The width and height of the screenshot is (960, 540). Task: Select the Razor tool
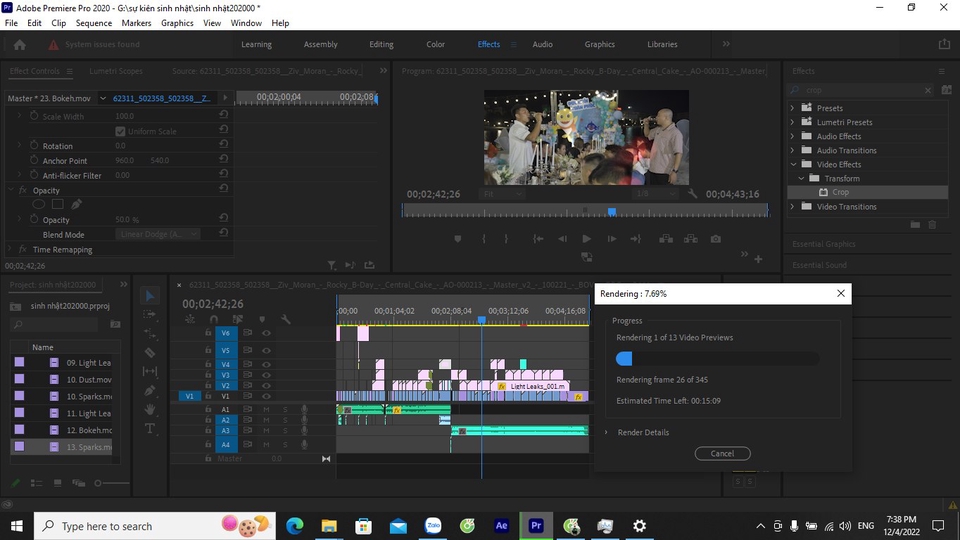[x=150, y=352]
